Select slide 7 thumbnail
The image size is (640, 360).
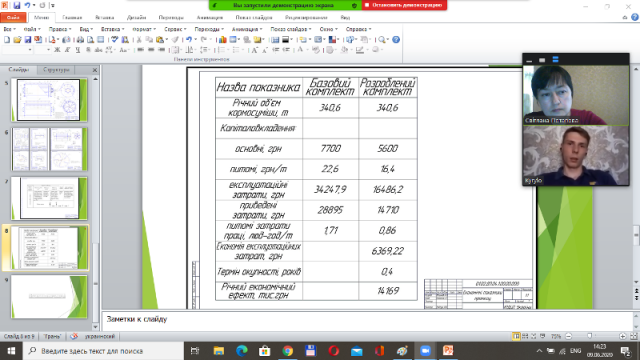click(x=49, y=198)
